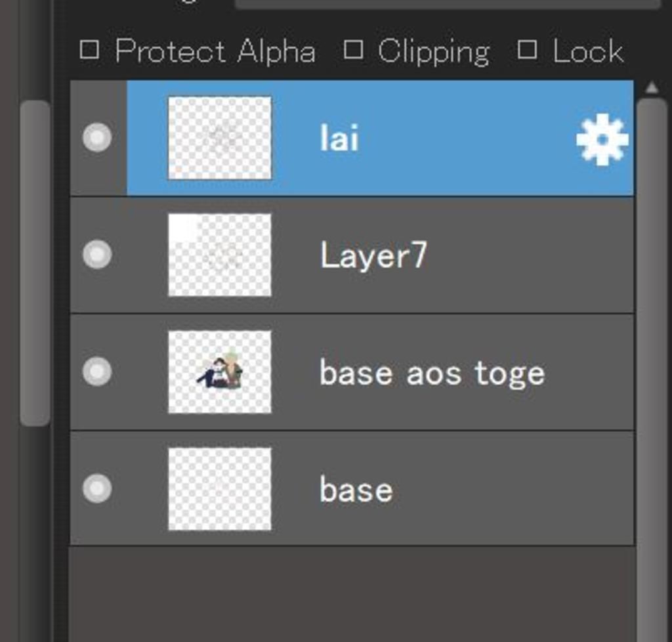The height and width of the screenshot is (642, 672).
Task: Click the base layer thumbnail
Action: point(219,488)
